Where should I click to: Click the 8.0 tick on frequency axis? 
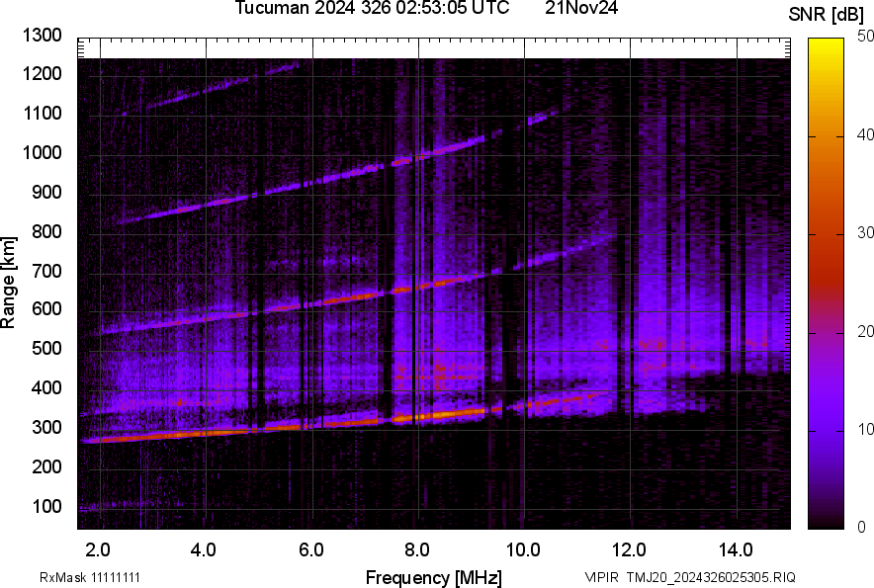417,549
